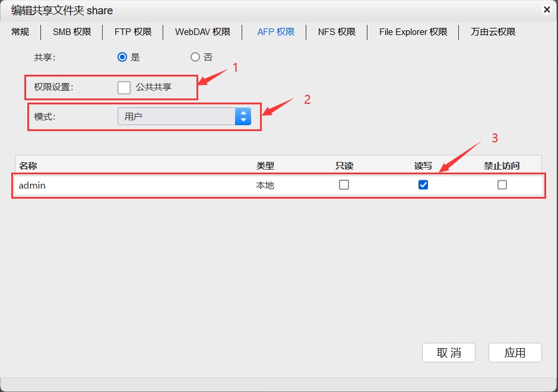This screenshot has width=558, height=392.
Task: Open the 万由云权限 tab
Action: tap(493, 32)
